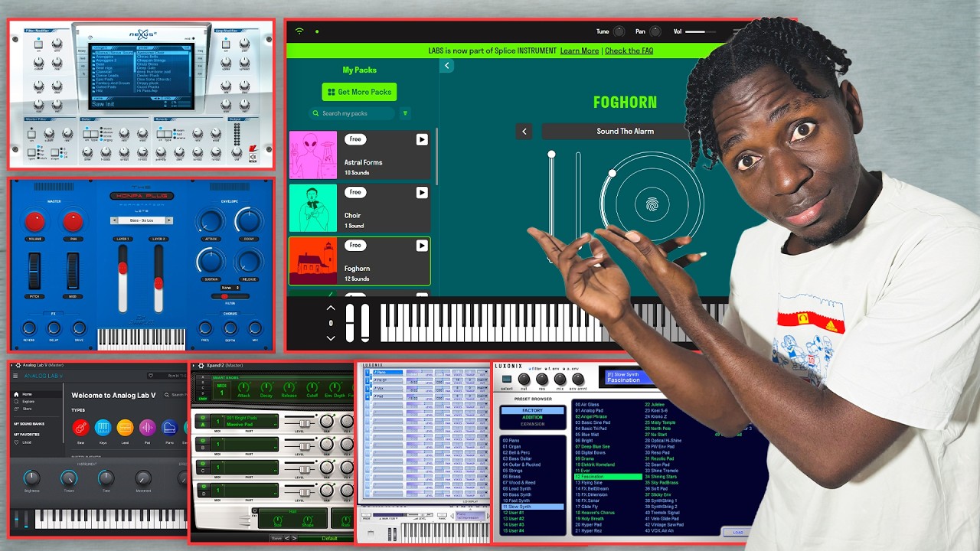Select Home in Analog Lab sidebar
Image resolution: width=980 pixels, height=551 pixels.
(x=27, y=394)
